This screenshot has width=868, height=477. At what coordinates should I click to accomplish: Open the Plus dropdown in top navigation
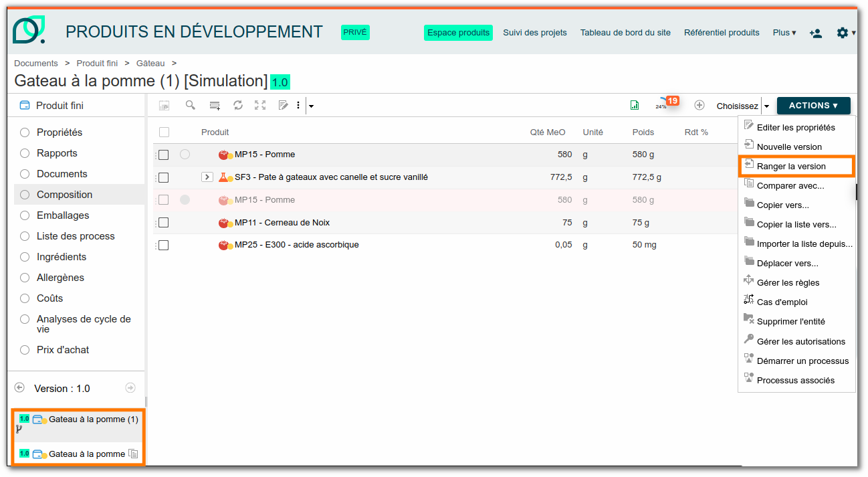coord(784,33)
